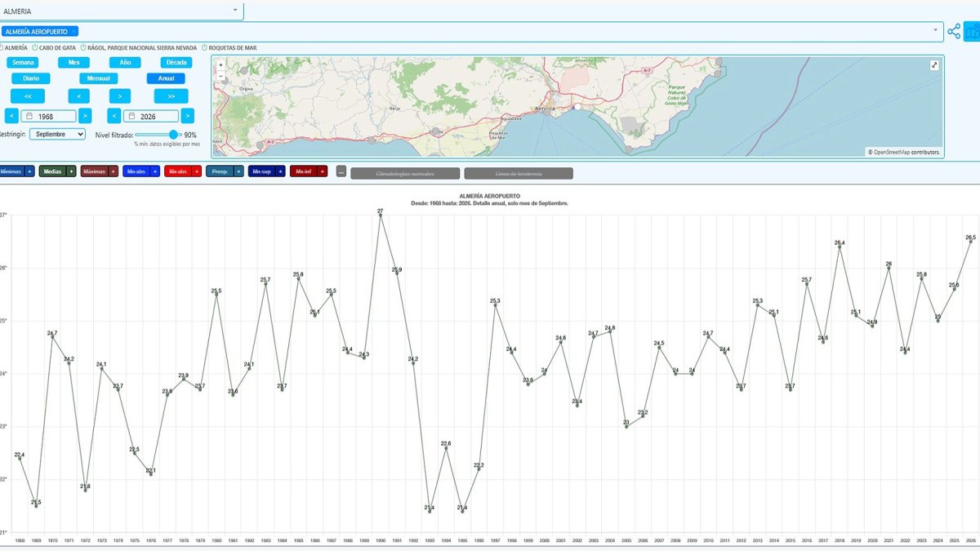Click the plus next to Mn-abs
The image size is (980, 551).
154,171
